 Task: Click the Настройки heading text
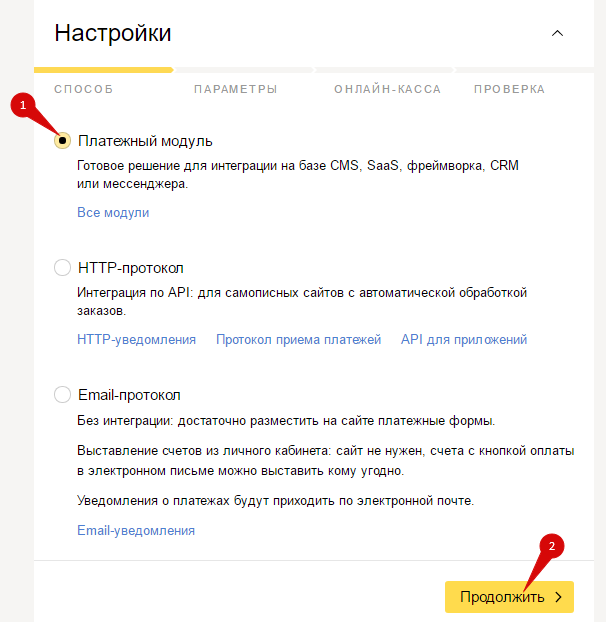pyautogui.click(x=113, y=33)
